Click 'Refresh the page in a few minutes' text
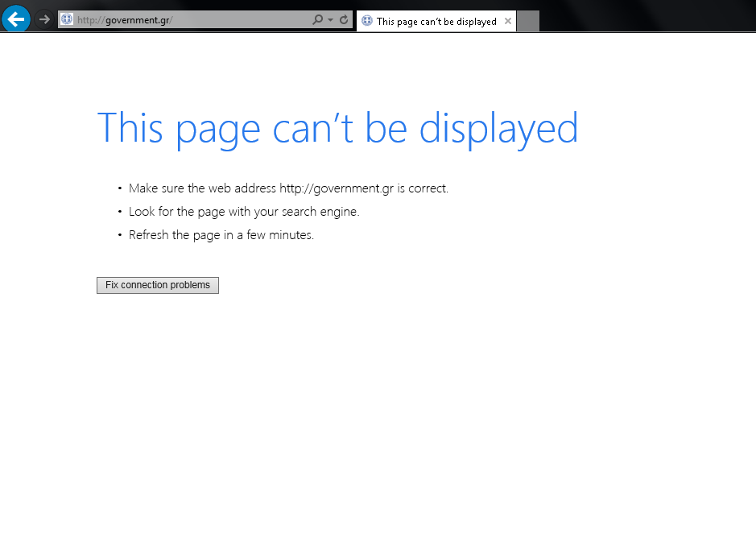This screenshot has width=756, height=558. (x=221, y=235)
